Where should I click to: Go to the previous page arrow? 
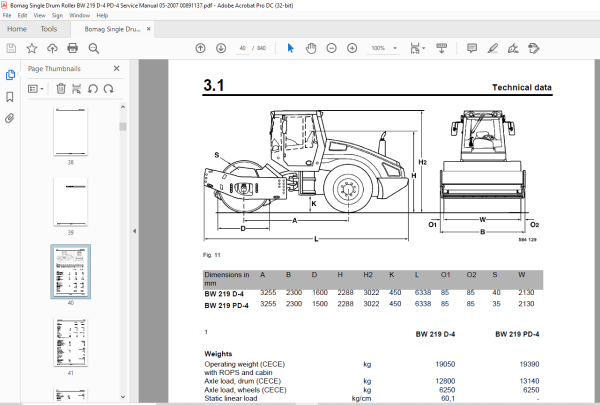click(x=200, y=48)
